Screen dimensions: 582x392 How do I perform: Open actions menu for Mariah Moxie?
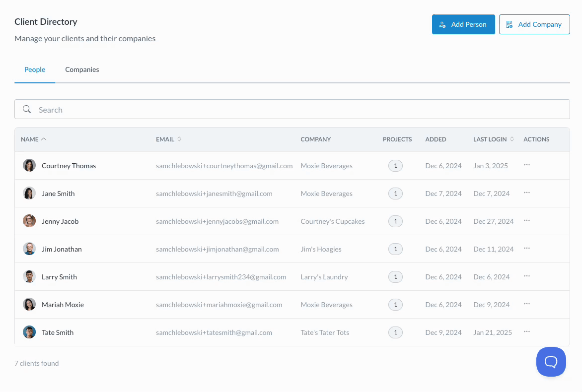(x=527, y=304)
